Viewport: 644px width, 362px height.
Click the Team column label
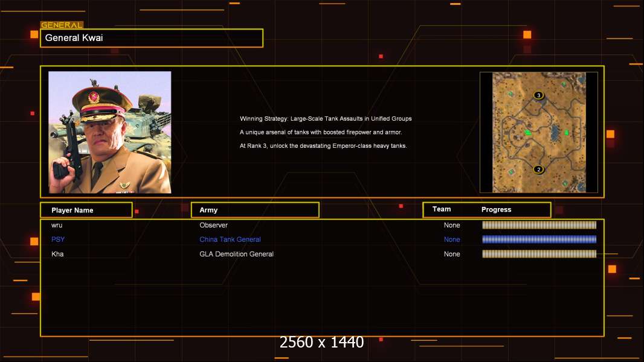(x=442, y=209)
